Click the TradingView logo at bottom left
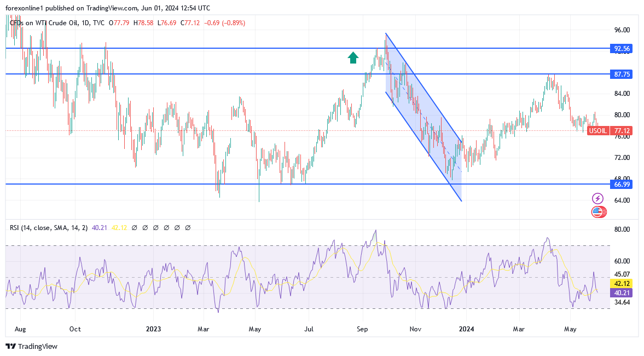Viewport: 644px width, 356px height. (x=31, y=346)
